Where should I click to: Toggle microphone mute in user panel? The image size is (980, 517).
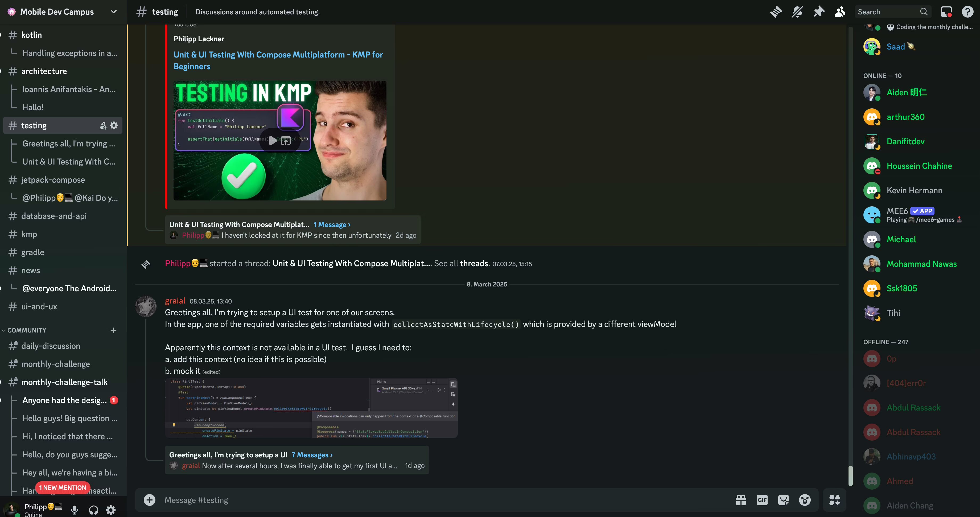click(x=75, y=510)
